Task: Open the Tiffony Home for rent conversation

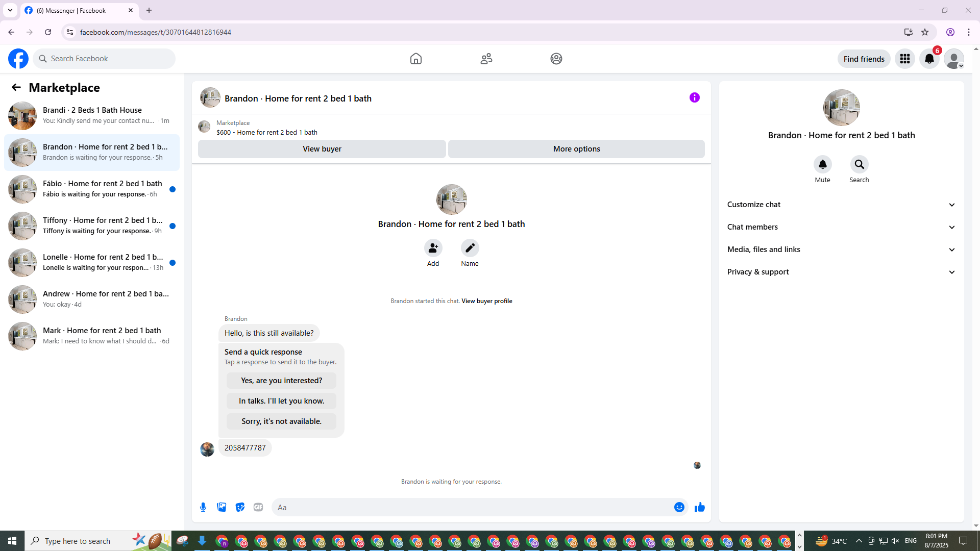Action: pyautogui.click(x=92, y=226)
